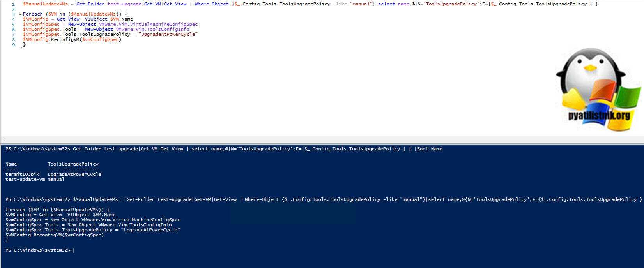Click line number 1 in the script editor

point(13,4)
